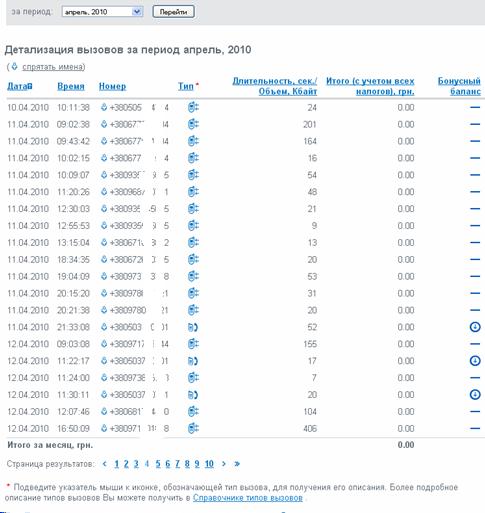Sort table by Время column
This screenshot has height=513, width=485.
point(71,86)
